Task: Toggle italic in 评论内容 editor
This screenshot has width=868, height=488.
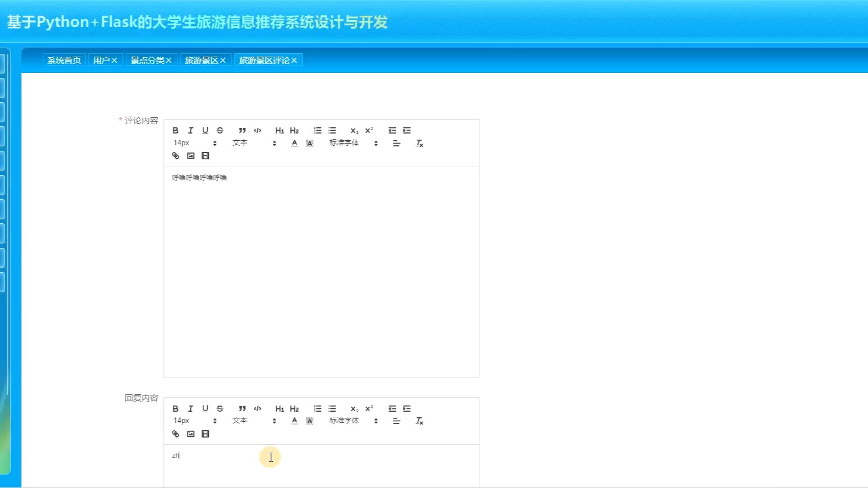Action: (x=190, y=131)
